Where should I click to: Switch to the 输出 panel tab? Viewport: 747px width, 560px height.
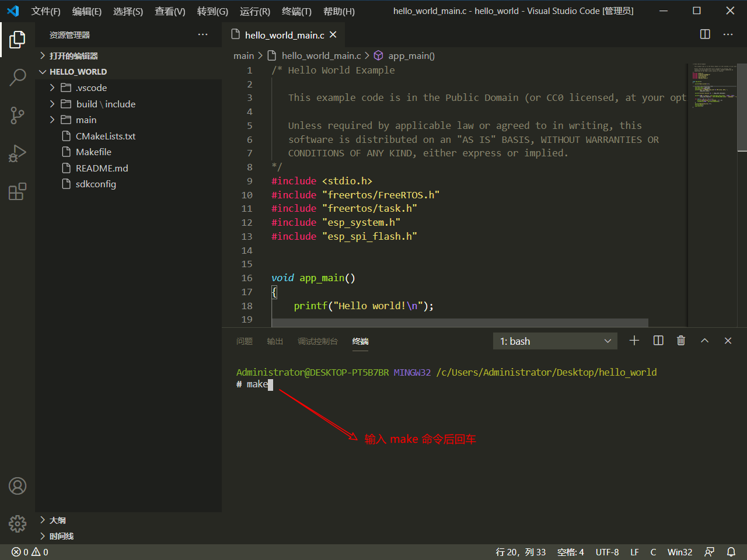275,341
